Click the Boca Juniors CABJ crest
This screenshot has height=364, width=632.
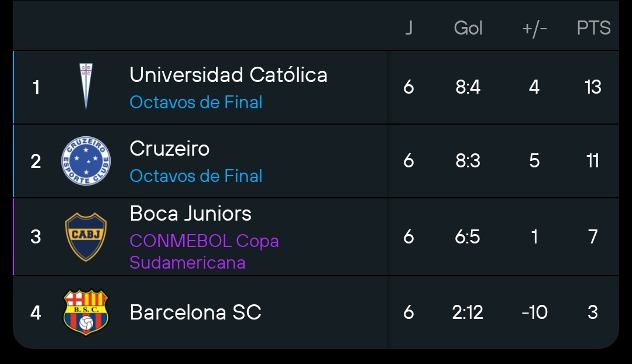pos(86,236)
